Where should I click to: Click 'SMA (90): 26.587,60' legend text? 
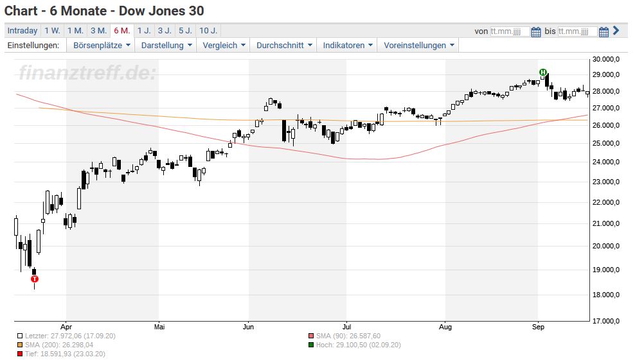point(348,336)
